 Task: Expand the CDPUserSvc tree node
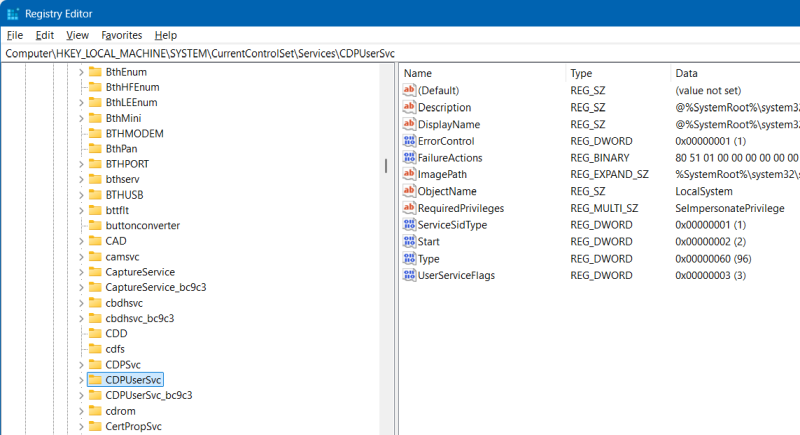[80, 380]
